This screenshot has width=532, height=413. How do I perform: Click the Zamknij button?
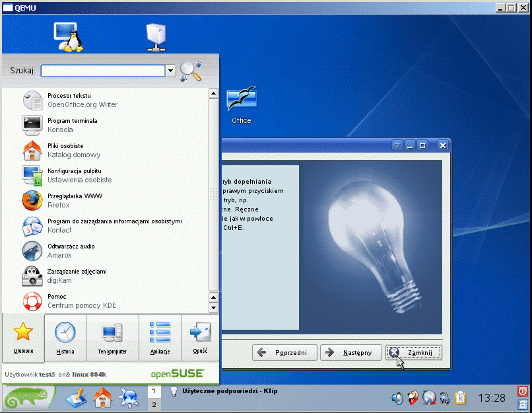(414, 353)
